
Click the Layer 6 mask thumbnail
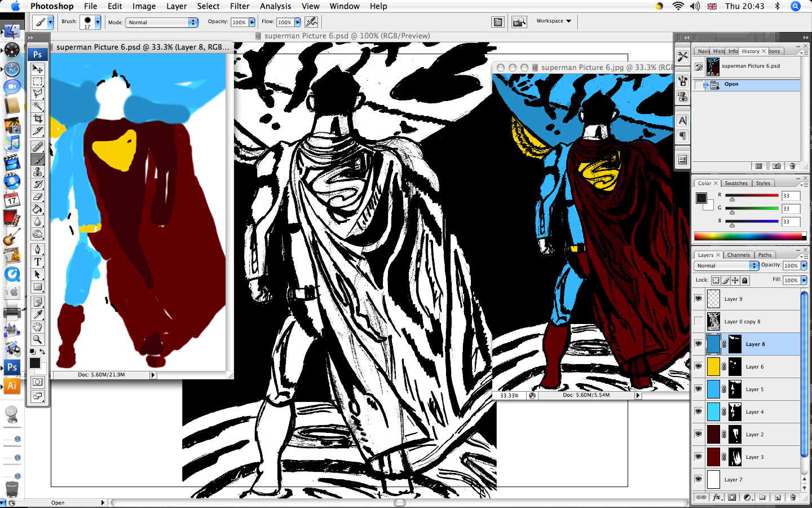tap(735, 366)
